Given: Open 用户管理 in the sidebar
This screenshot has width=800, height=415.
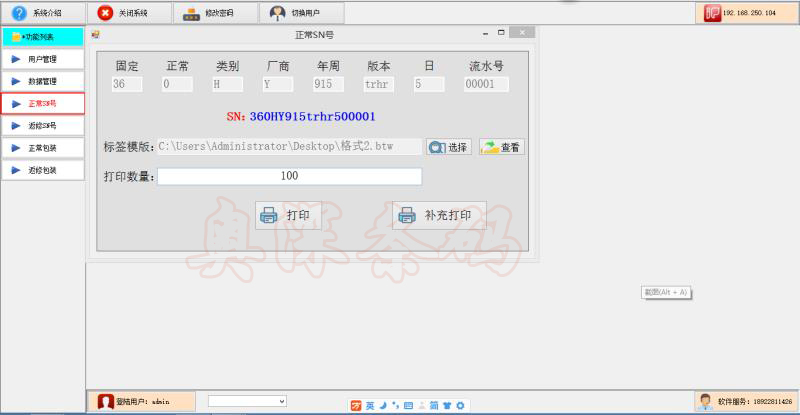Looking at the screenshot, I should pos(42,59).
